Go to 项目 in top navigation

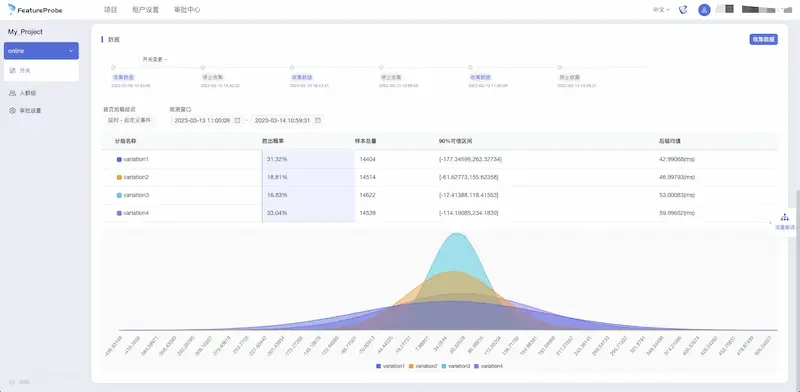pos(110,10)
